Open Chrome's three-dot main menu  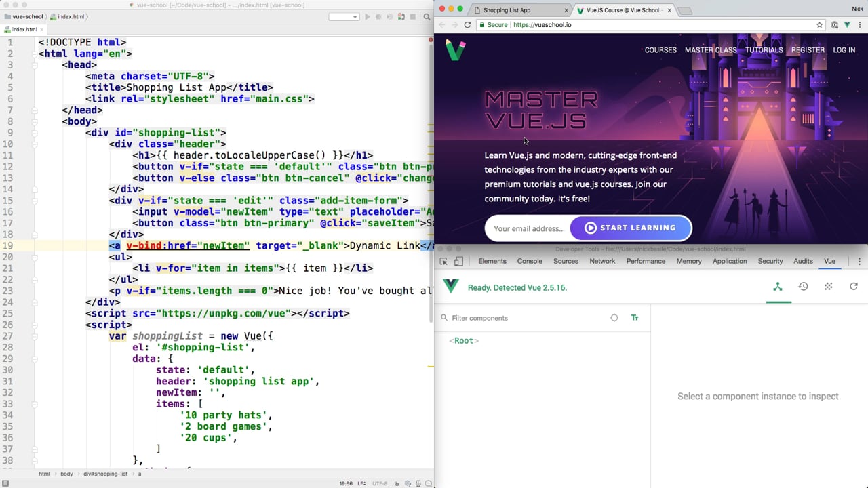[x=860, y=25]
